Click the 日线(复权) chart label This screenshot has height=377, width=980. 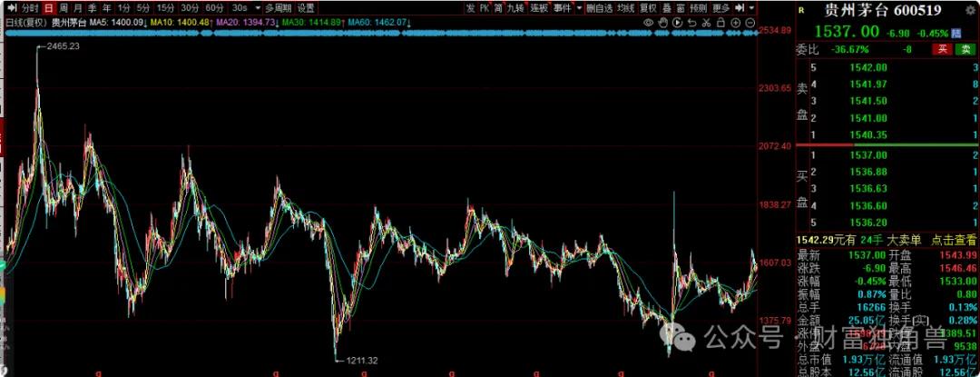(26, 23)
